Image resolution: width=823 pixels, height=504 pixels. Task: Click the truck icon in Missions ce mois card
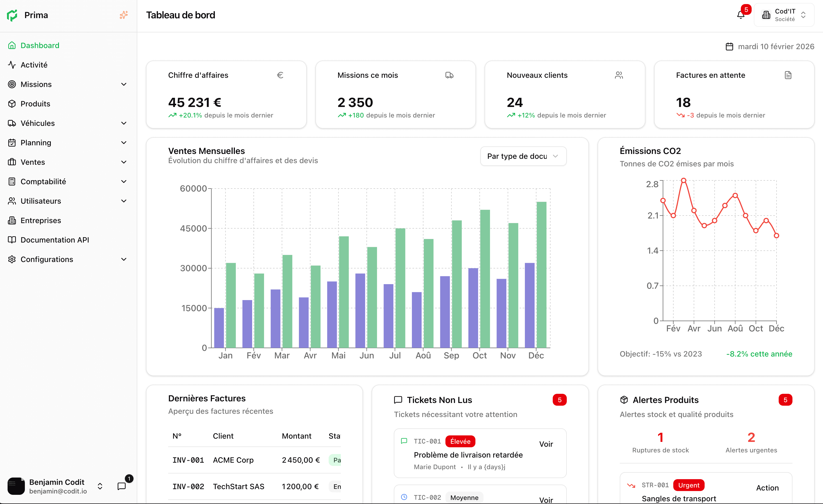click(x=449, y=75)
